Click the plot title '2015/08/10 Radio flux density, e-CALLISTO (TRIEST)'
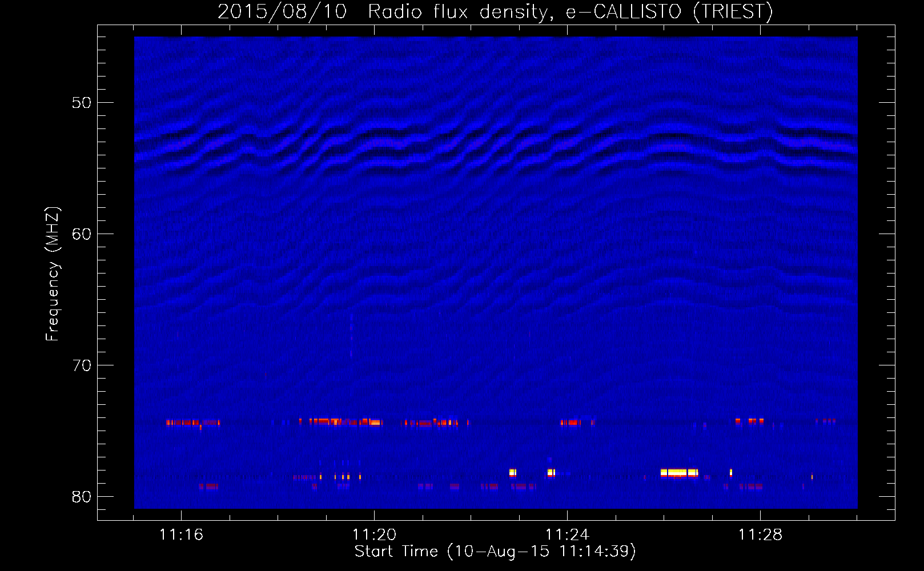Viewport: 924px width, 571px height. (495, 11)
